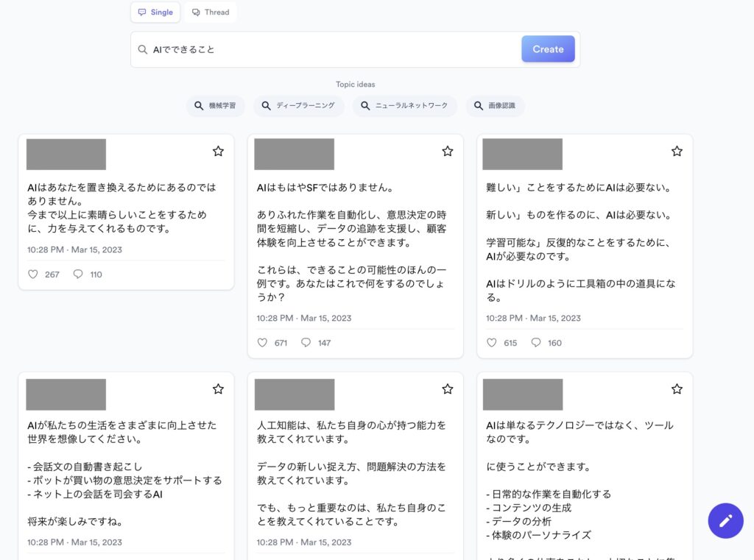Viewport: 754px width, 560px height.
Task: Click the heart icon with 615 likes
Action: [x=492, y=343]
